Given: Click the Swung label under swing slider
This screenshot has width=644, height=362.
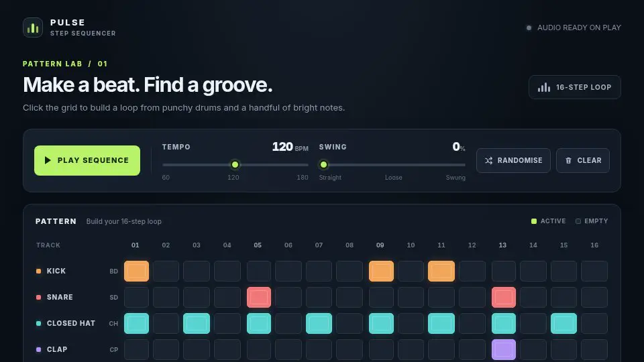Looking at the screenshot, I should 455,177.
